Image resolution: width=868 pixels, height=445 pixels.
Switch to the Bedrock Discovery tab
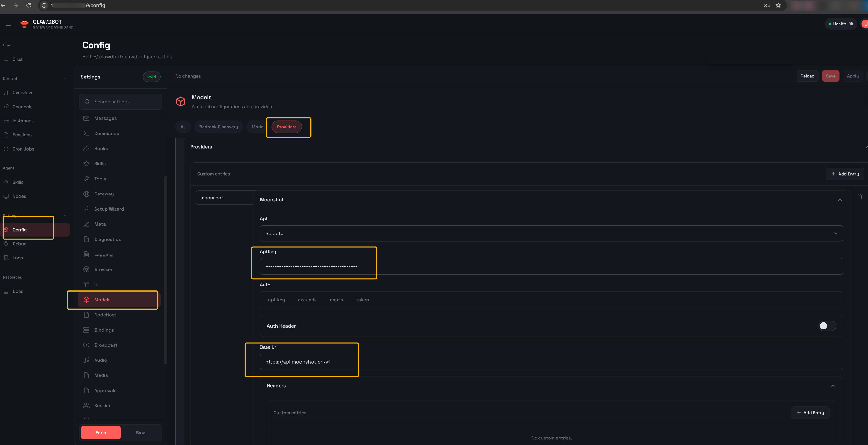tap(218, 127)
